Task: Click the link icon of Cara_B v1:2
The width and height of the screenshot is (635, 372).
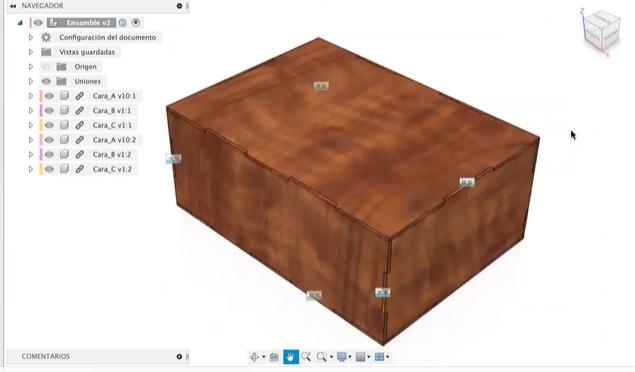Action: click(80, 154)
